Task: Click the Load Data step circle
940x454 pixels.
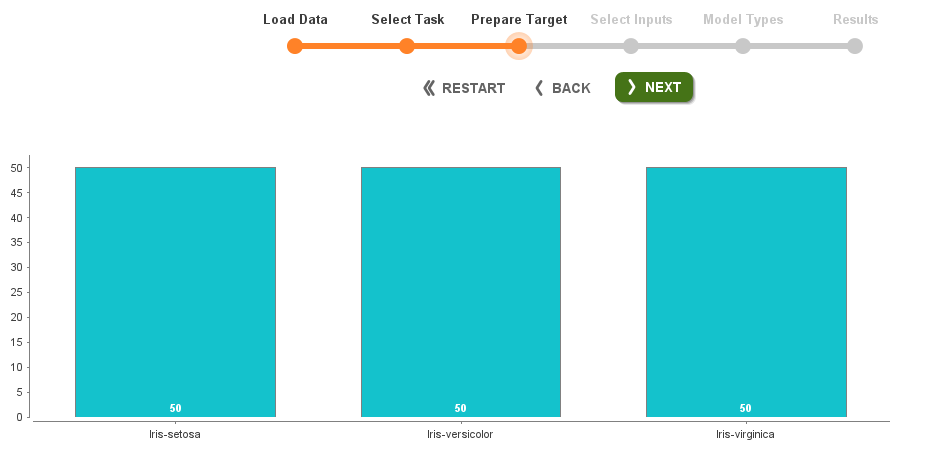Action: pyautogui.click(x=295, y=46)
